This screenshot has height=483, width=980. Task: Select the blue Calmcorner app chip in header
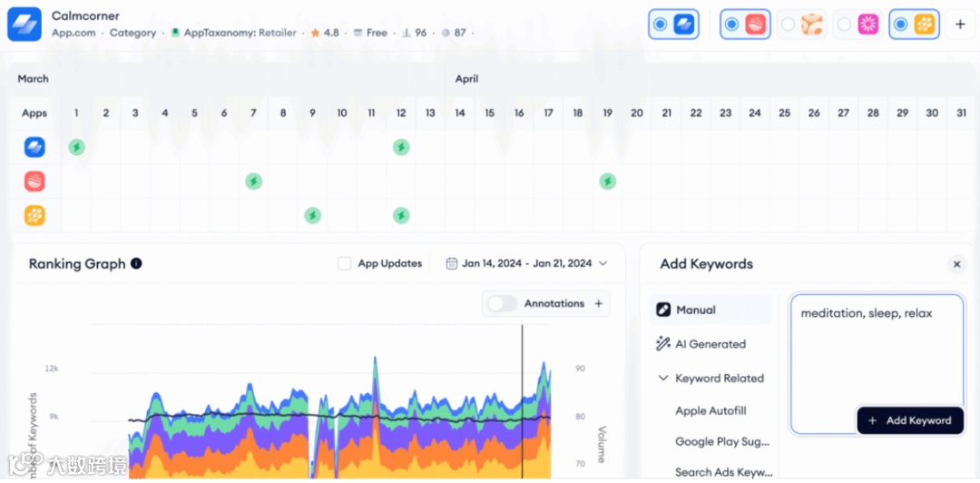click(673, 25)
